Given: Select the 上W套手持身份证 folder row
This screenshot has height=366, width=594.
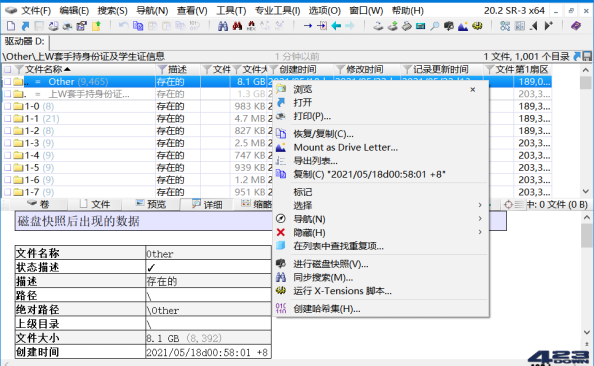Looking at the screenshot, I should coord(277,94).
